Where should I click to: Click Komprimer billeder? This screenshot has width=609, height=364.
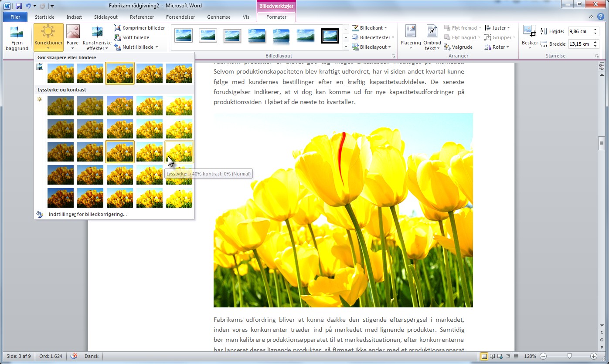click(x=139, y=28)
